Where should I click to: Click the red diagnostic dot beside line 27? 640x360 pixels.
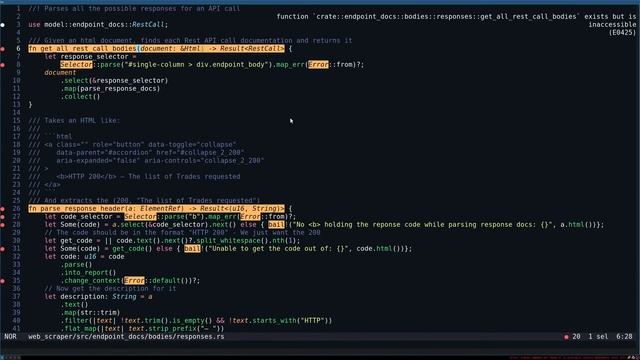click(x=2, y=217)
